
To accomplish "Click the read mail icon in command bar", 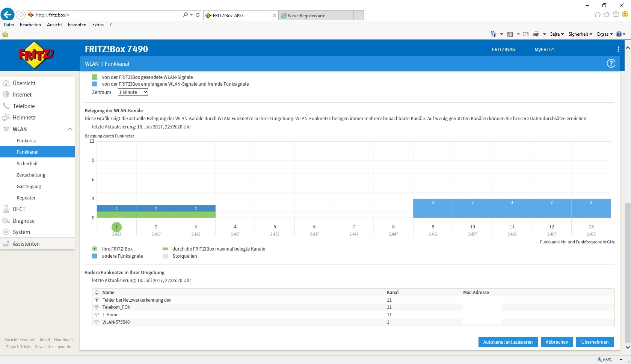I will point(526,34).
